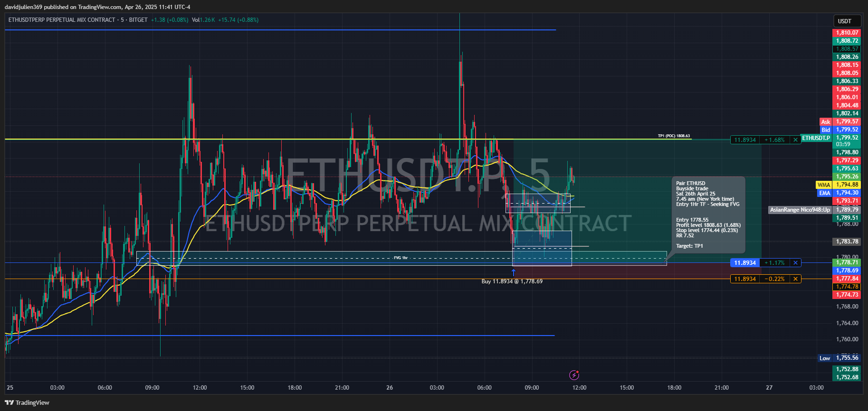Click the 1,802.14 price label
Image resolution: width=868 pixels, height=411 pixels.
847,113
